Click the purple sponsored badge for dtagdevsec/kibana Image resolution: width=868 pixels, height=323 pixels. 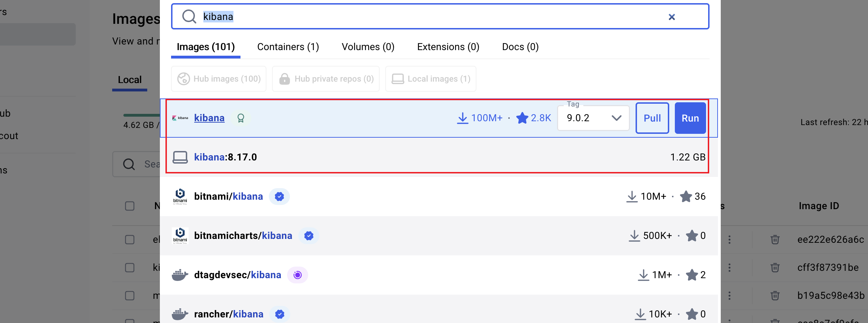coord(298,275)
